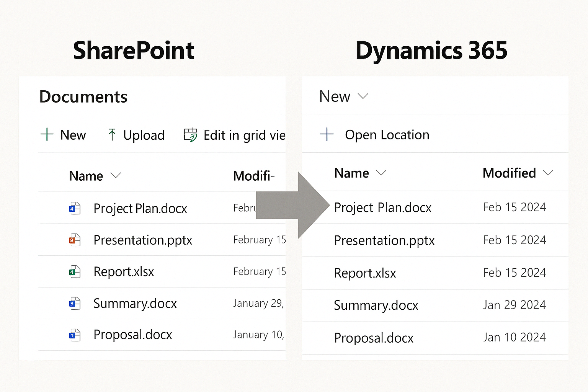Screen dimensions: 588x392
Task: Sort by Dynamics 365 Modified column header
Action: [x=509, y=173]
